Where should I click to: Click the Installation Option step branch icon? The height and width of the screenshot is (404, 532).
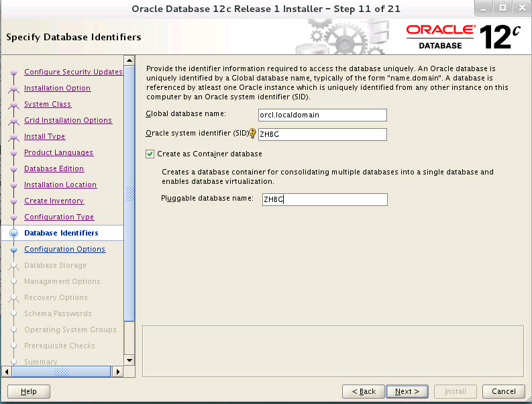click(x=13, y=89)
